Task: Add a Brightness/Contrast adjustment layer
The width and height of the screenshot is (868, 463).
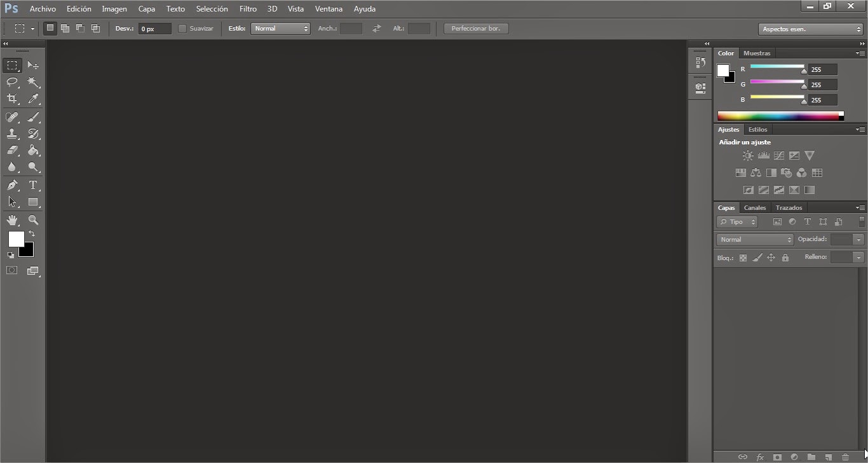Action: coord(748,155)
